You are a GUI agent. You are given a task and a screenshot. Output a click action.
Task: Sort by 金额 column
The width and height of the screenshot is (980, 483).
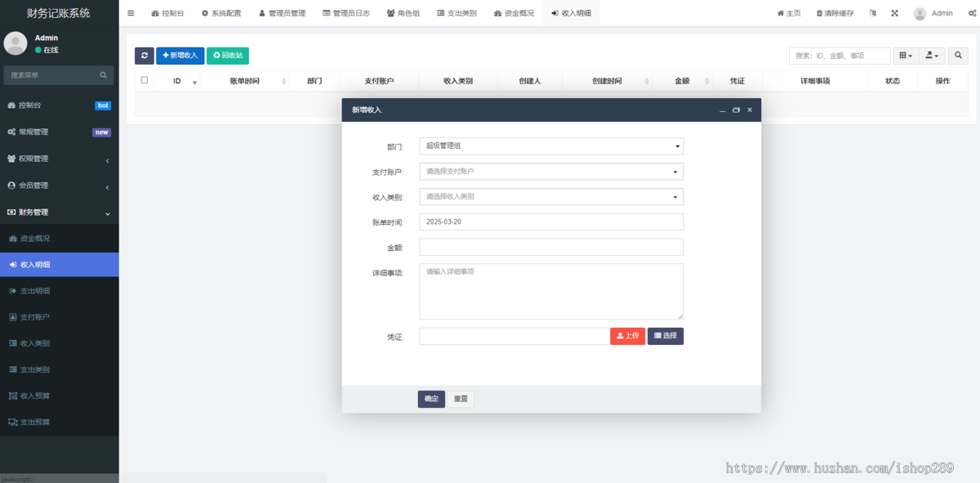682,81
